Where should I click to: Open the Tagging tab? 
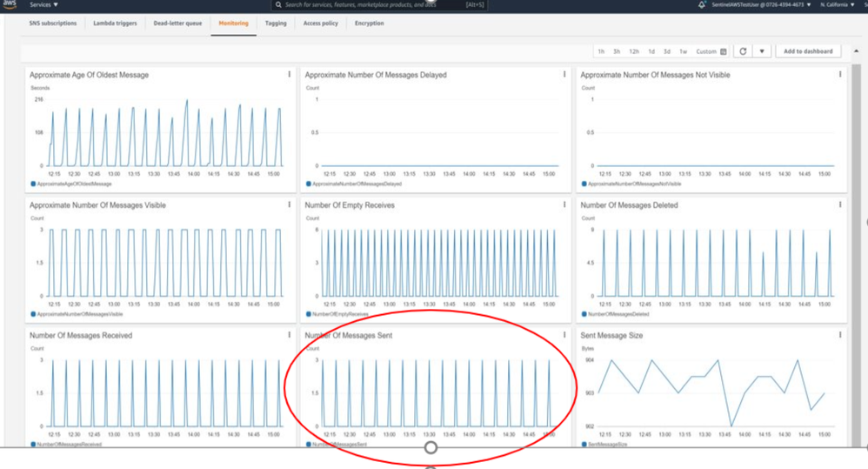(x=276, y=23)
